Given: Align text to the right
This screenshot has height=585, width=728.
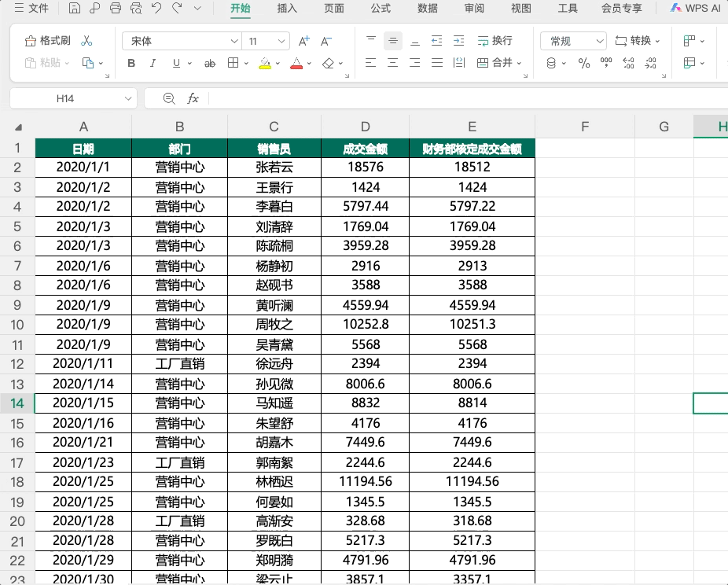Looking at the screenshot, I should click(414, 63).
